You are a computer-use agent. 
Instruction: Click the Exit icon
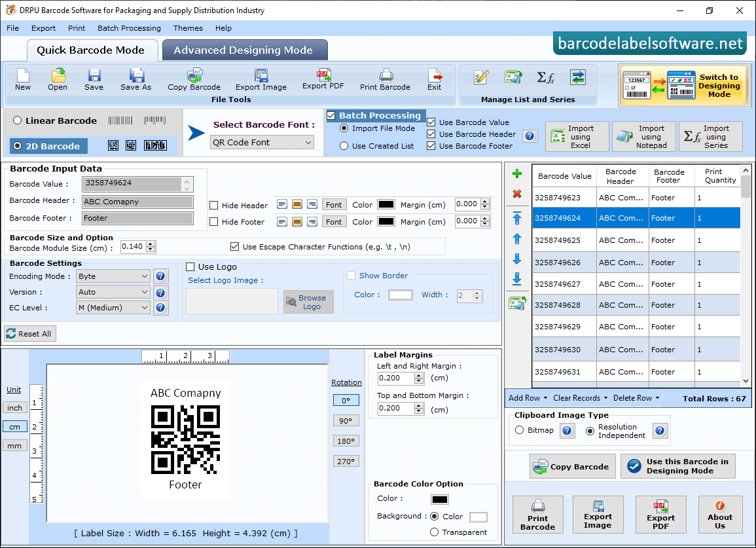pos(435,75)
